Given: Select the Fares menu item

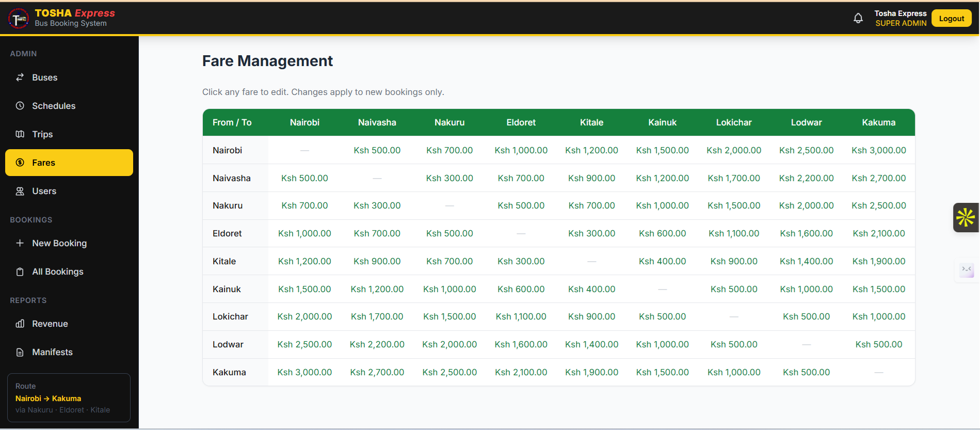Looking at the screenshot, I should pos(69,163).
